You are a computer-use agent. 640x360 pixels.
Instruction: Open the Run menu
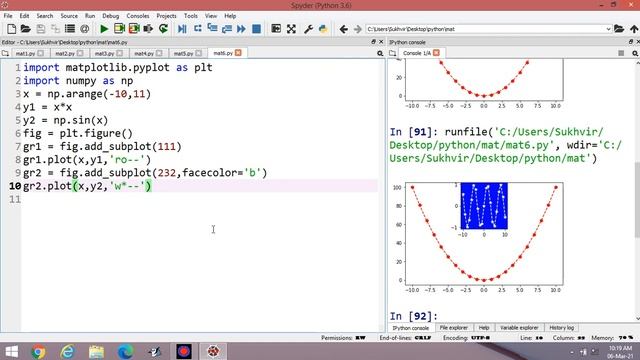click(90, 16)
